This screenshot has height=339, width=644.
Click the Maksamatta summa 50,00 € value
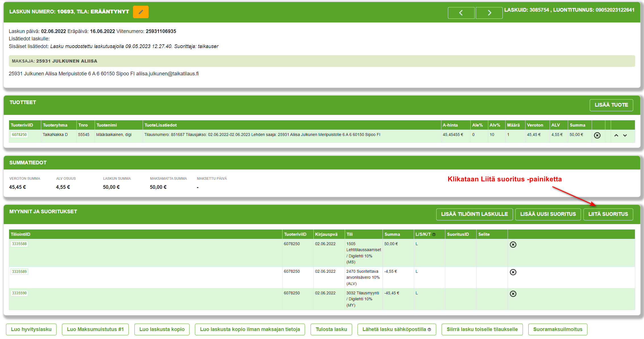158,187
